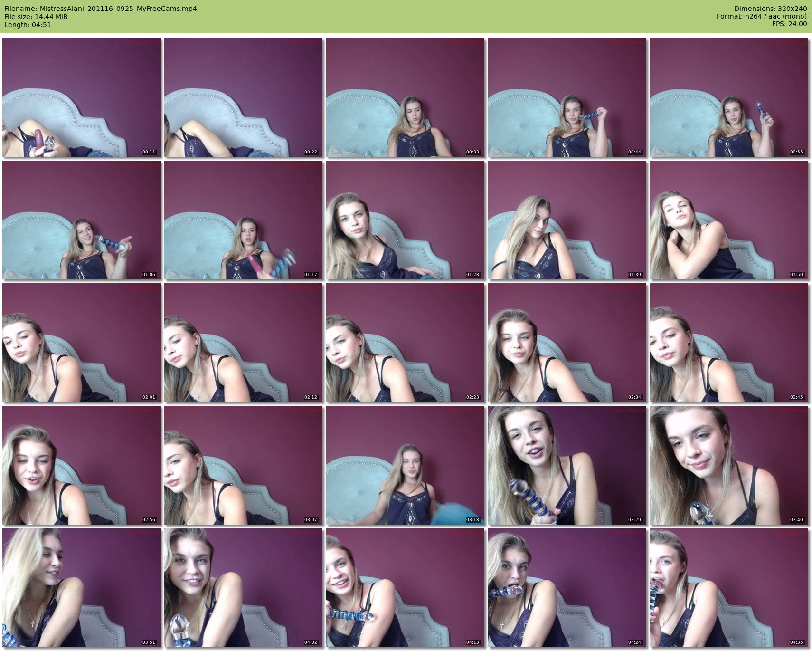The height and width of the screenshot is (651, 812).
Task: Select the frame at 04:02
Action: tap(244, 588)
